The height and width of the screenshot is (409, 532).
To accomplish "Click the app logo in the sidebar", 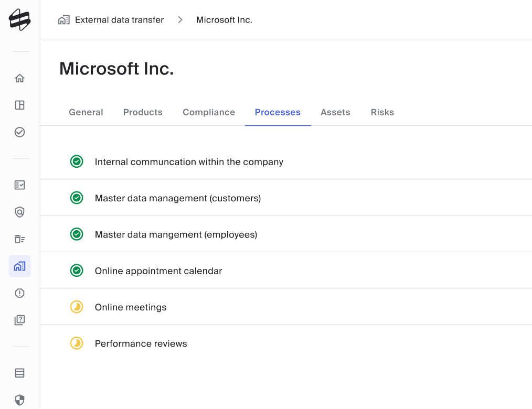I will (x=20, y=20).
